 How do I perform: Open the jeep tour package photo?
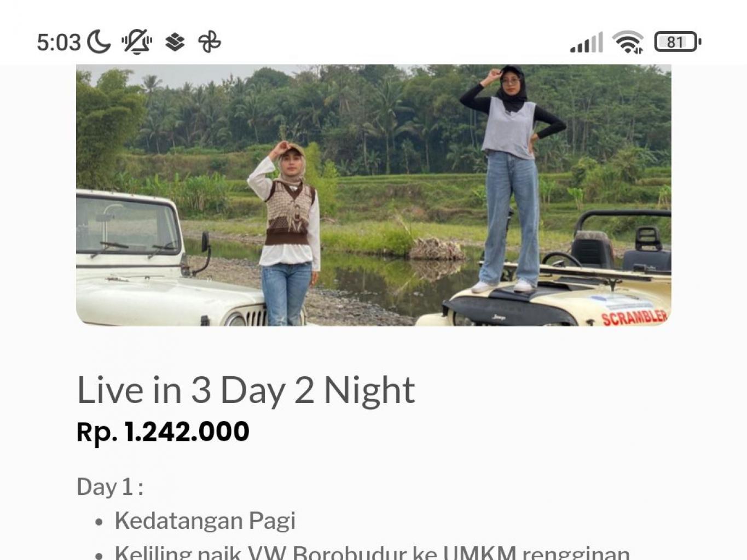[374, 195]
